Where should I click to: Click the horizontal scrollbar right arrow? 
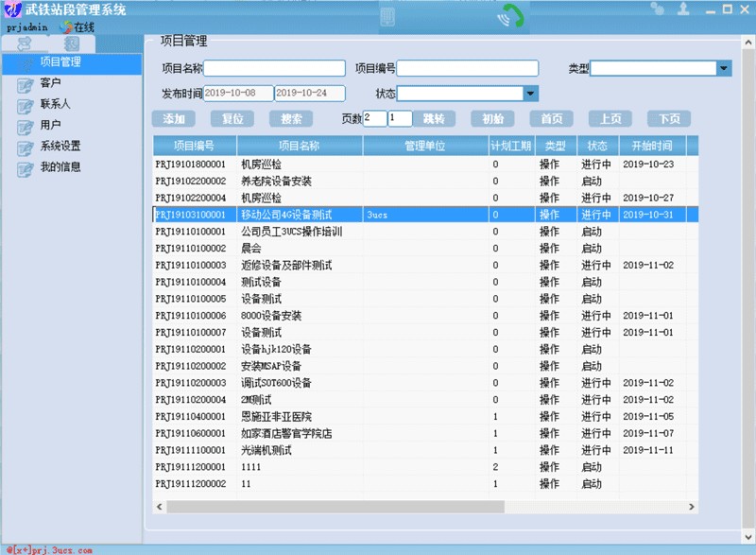click(692, 507)
